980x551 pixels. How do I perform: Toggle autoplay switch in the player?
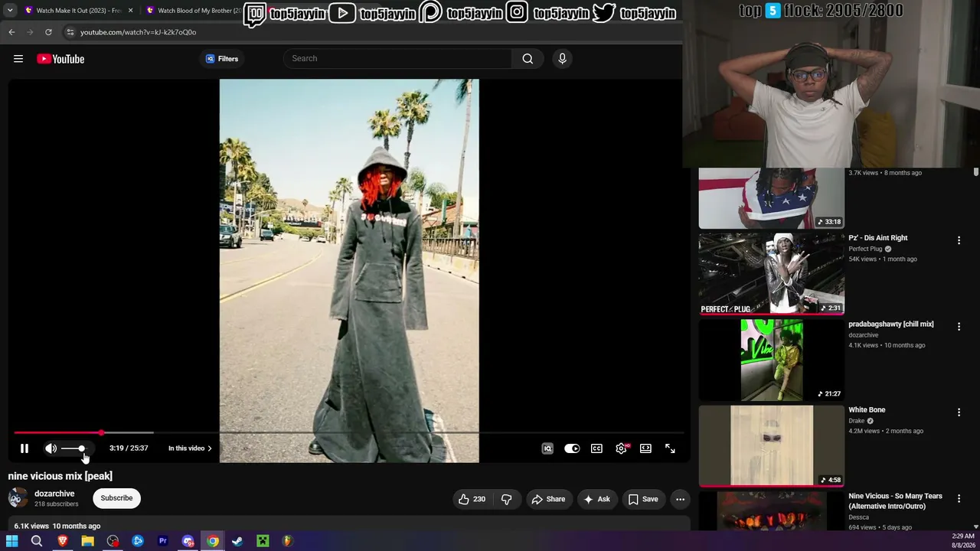pos(572,448)
